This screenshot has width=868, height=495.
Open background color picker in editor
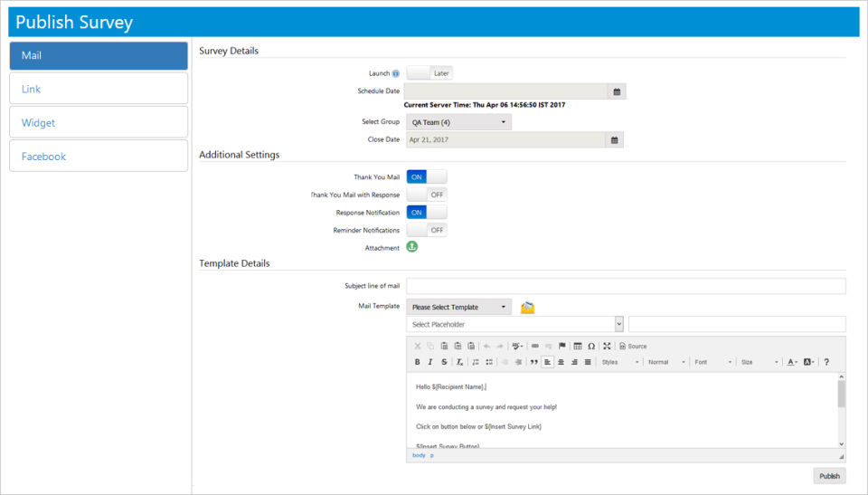(808, 362)
